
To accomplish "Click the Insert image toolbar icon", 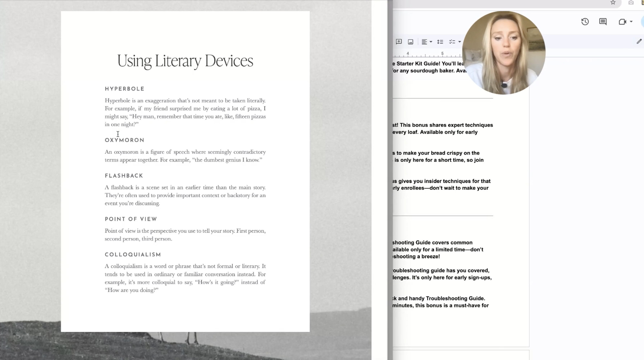I will click(411, 42).
